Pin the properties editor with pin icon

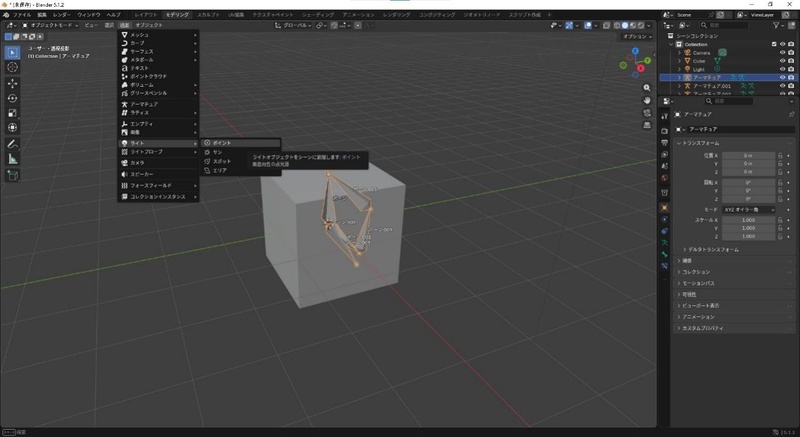point(791,115)
